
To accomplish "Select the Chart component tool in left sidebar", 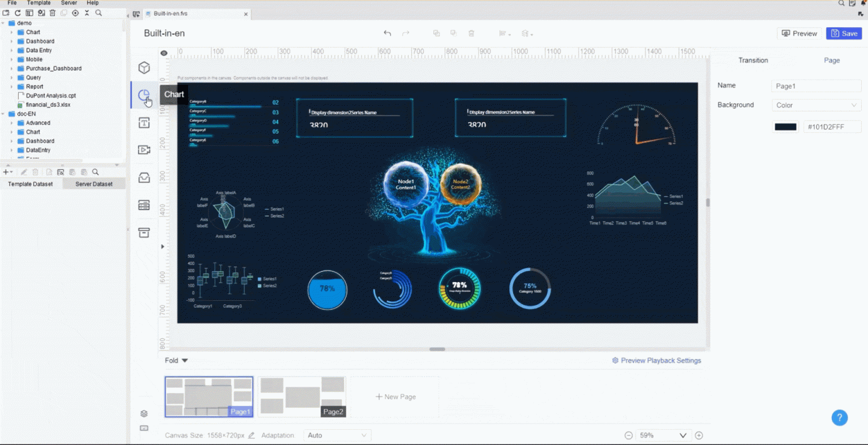I will pos(144,95).
